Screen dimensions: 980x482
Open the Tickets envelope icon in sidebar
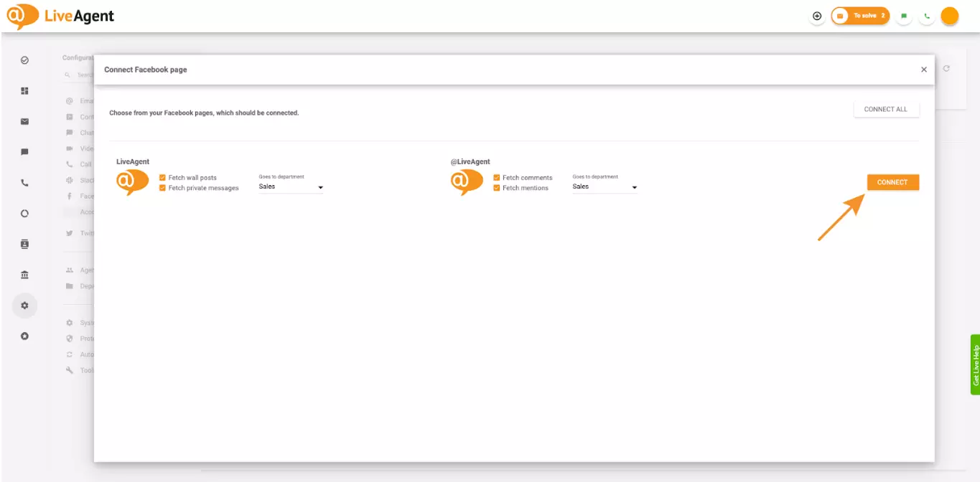point(24,121)
